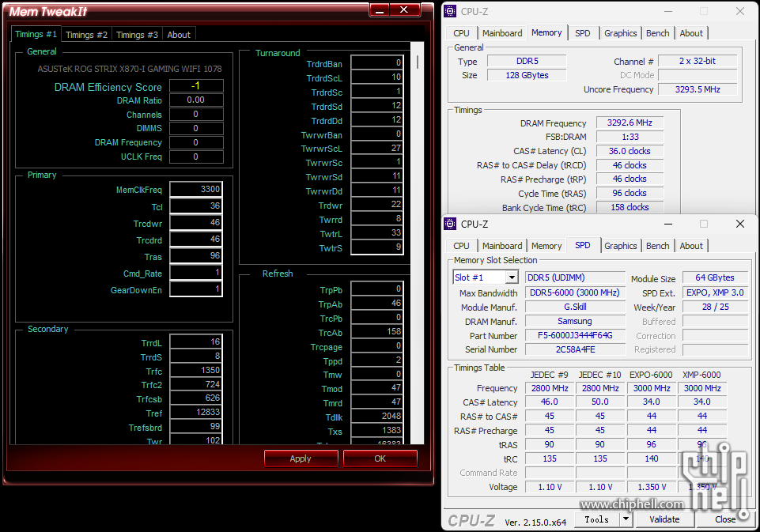Click the TwrwrScL field showing 27
The width and height of the screenshot is (760, 532).
coord(376,148)
